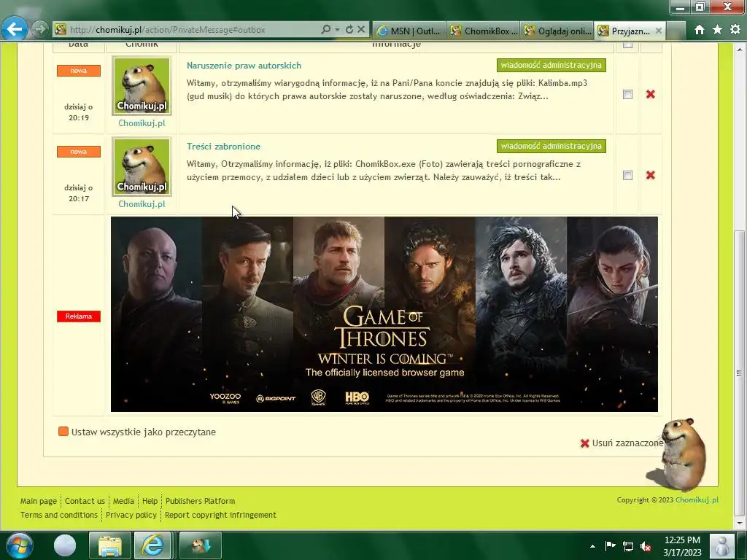
Task: Click the orange nowa label of 20:17 message
Action: pos(79,152)
